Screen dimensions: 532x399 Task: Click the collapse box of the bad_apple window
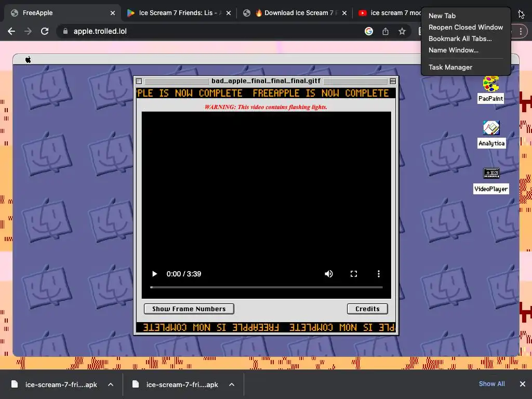[393, 81]
